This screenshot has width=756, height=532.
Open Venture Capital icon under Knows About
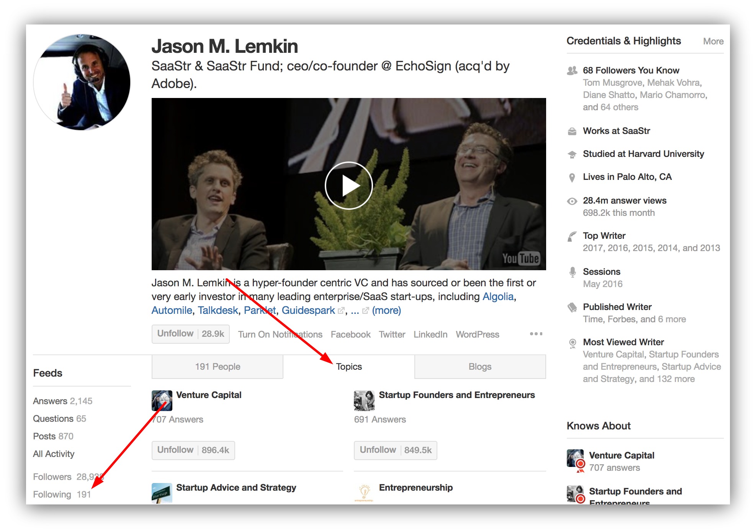(576, 459)
